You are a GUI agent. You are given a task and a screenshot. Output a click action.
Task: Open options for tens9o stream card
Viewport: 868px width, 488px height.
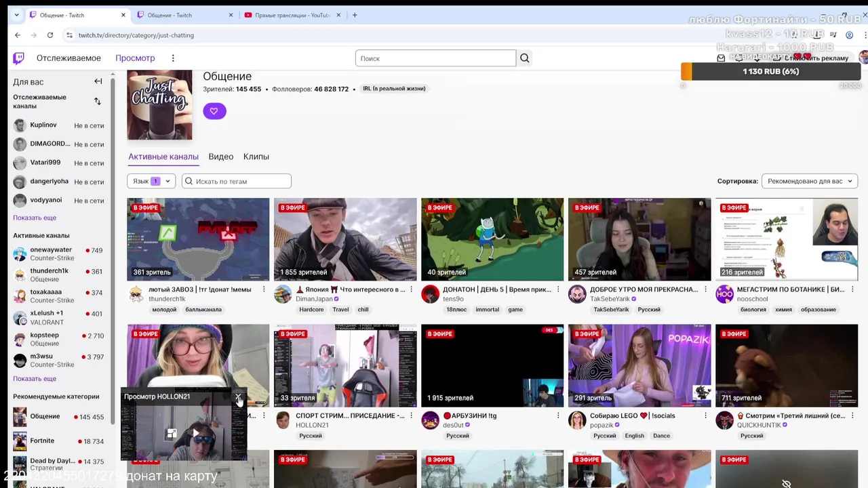[558, 289]
